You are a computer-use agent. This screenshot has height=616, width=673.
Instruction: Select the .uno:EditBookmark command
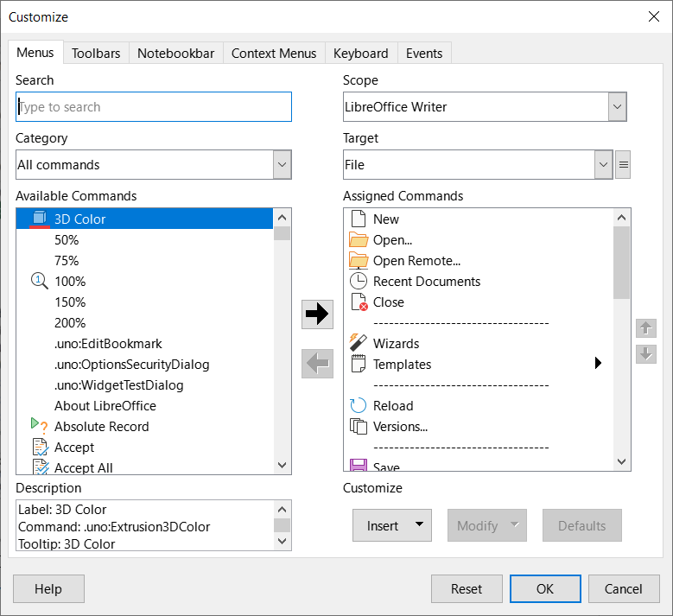(144, 343)
